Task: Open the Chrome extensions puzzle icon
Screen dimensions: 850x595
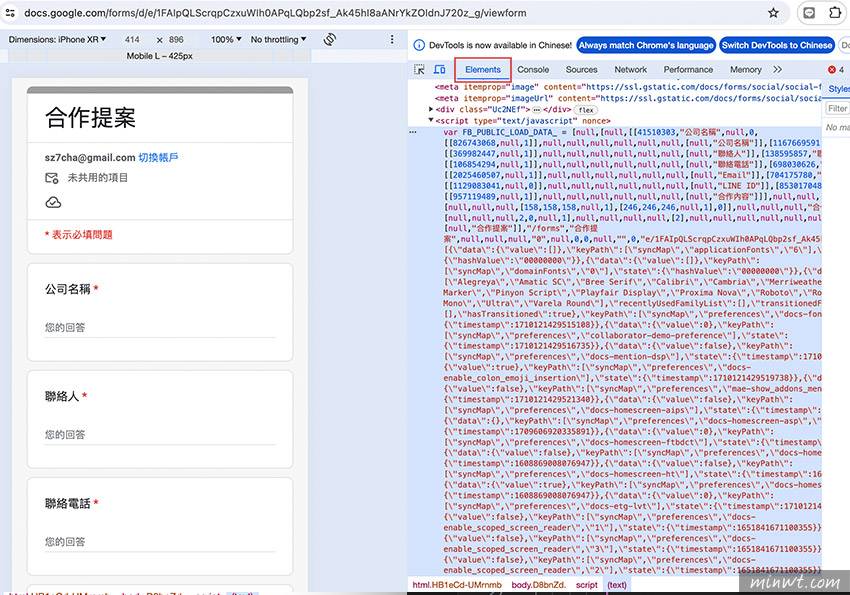Action: pyautogui.click(x=835, y=13)
